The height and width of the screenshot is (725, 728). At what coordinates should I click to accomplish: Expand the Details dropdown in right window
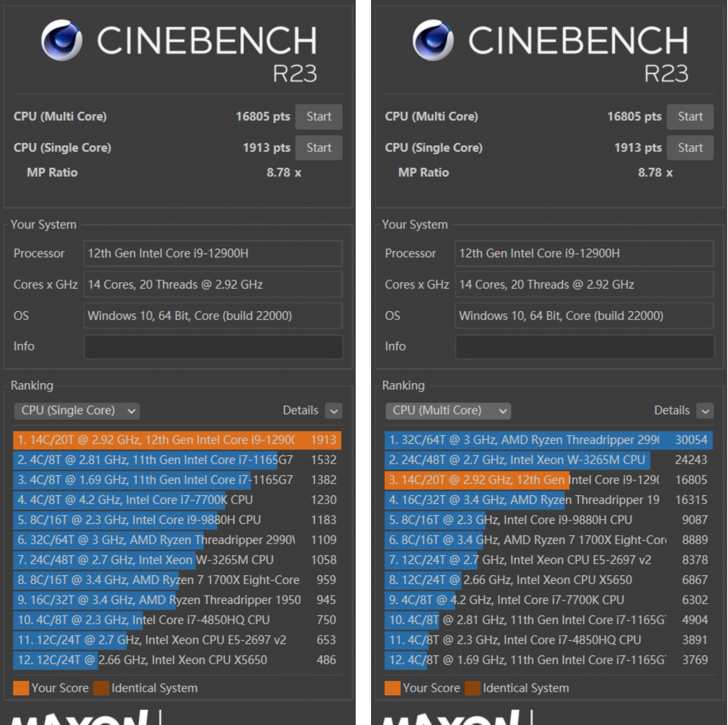coord(705,411)
